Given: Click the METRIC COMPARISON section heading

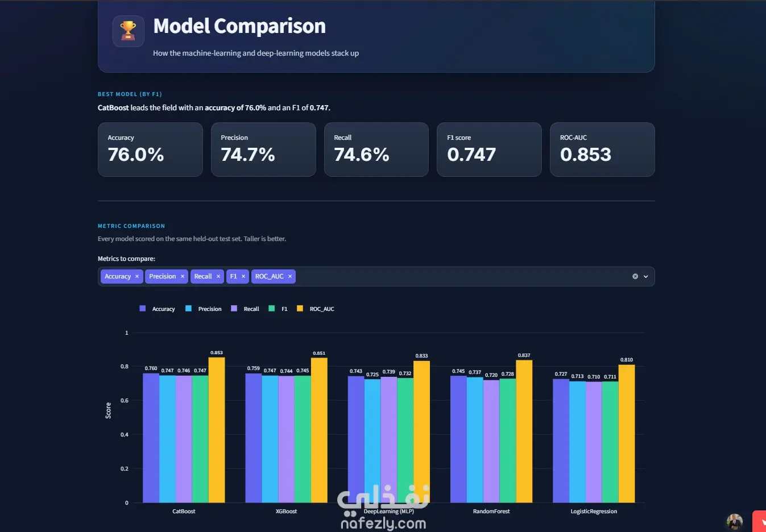Looking at the screenshot, I should point(131,226).
